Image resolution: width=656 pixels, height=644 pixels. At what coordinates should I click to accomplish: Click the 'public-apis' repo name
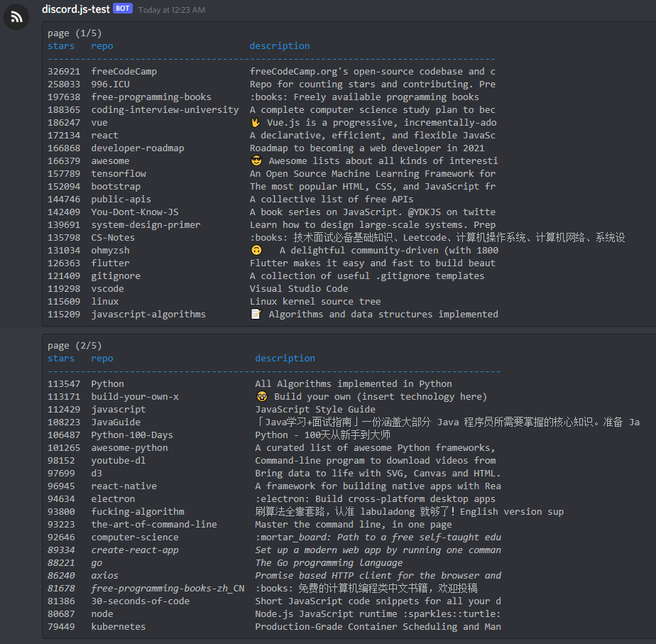tap(121, 200)
